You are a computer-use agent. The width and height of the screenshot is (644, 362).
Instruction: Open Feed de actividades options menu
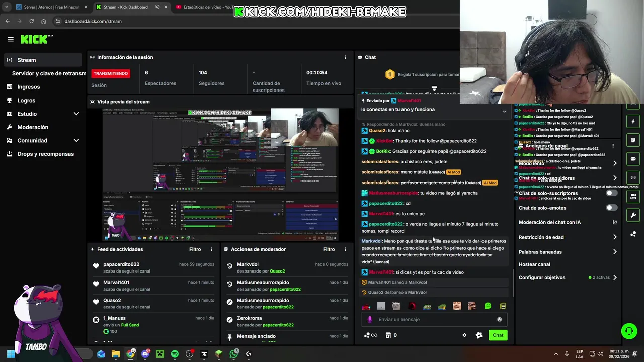coord(211,249)
